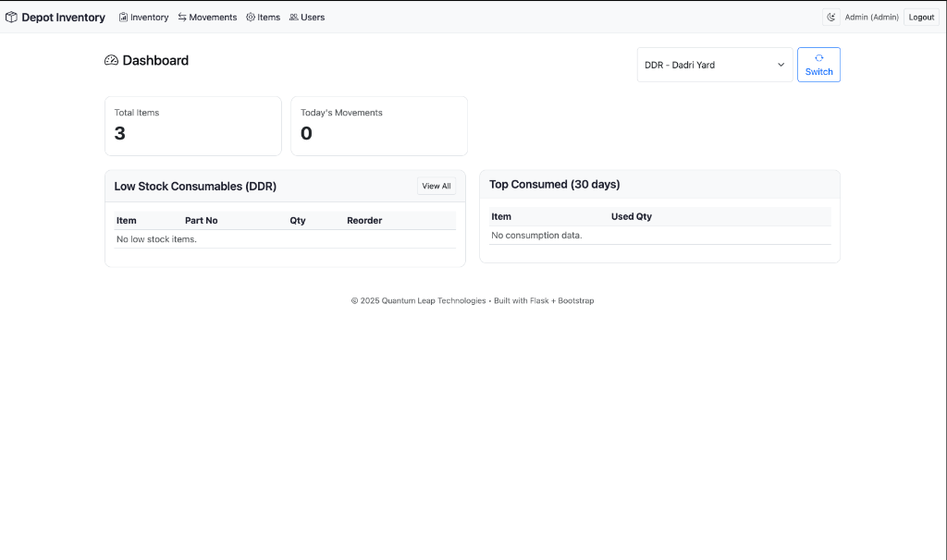Click the speedometer icon beside Dashboard heading

111,60
